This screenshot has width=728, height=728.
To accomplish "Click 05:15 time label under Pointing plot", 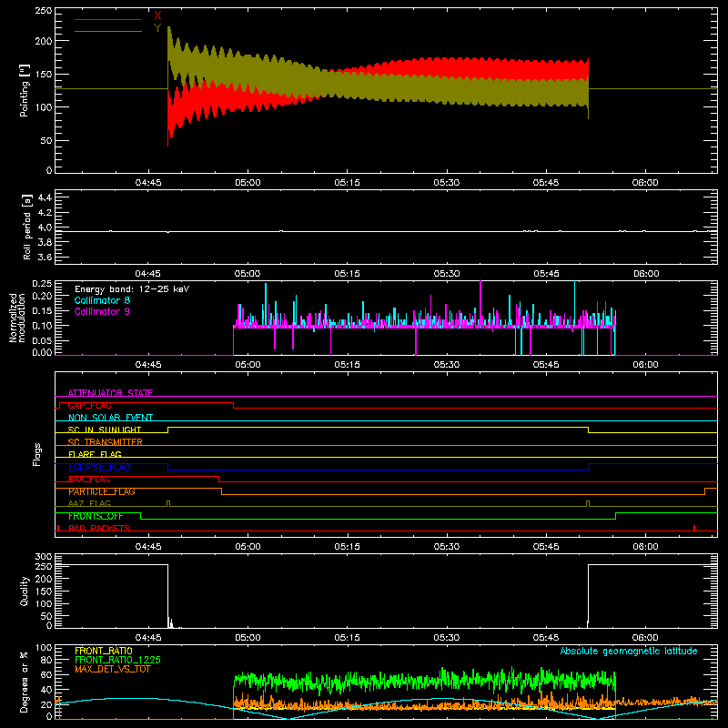I will pyautogui.click(x=347, y=183).
